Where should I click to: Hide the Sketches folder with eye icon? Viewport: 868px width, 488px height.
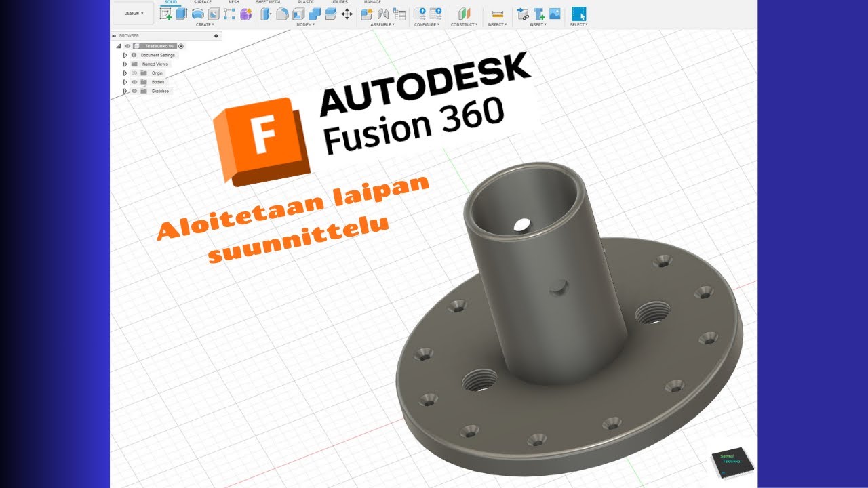[x=134, y=91]
